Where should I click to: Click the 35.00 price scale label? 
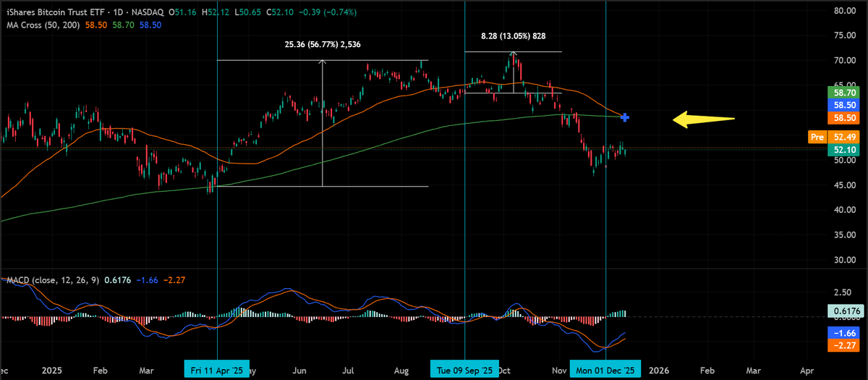(x=845, y=235)
